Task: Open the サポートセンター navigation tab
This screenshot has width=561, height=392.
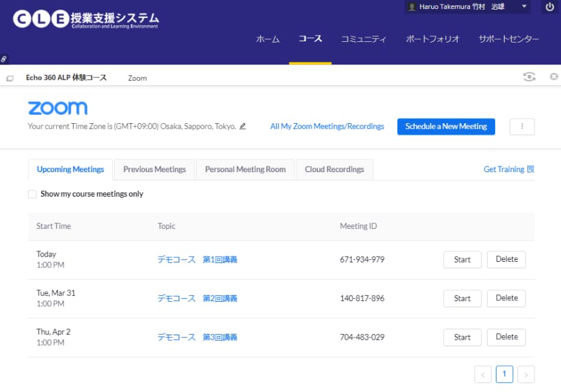Action: coord(509,39)
